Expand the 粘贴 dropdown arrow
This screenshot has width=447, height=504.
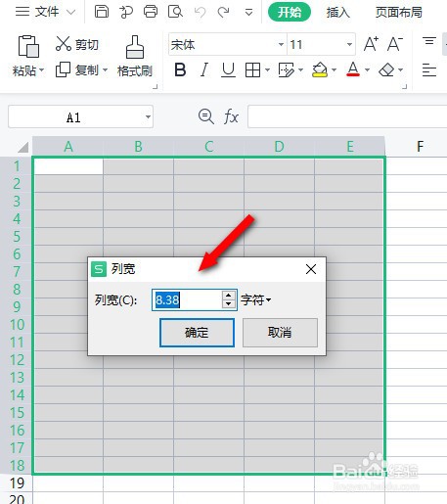pos(41,70)
